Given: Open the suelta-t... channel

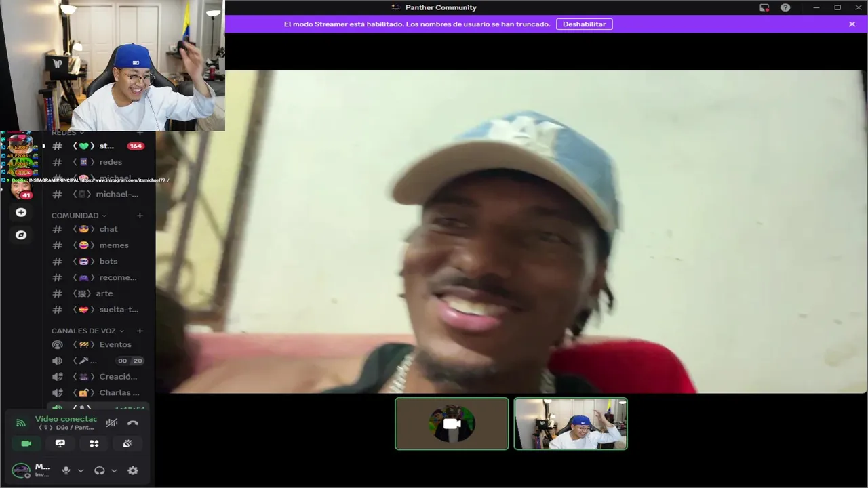Looking at the screenshot, I should [98, 309].
